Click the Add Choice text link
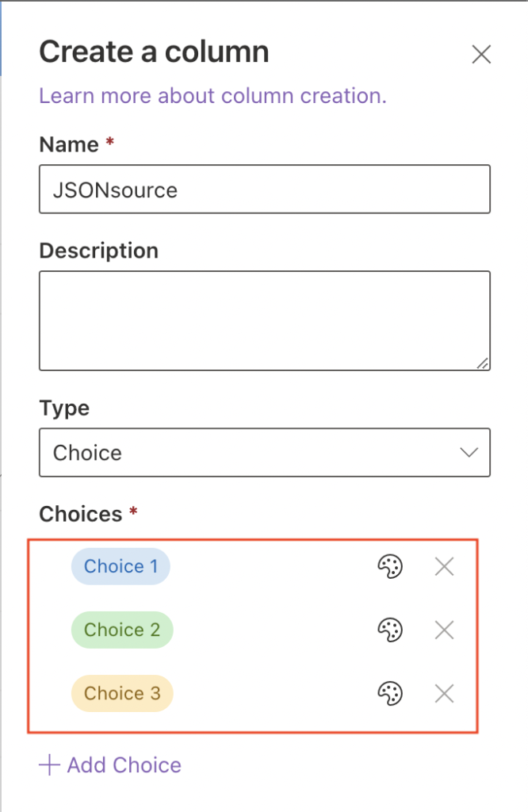 click(124, 765)
